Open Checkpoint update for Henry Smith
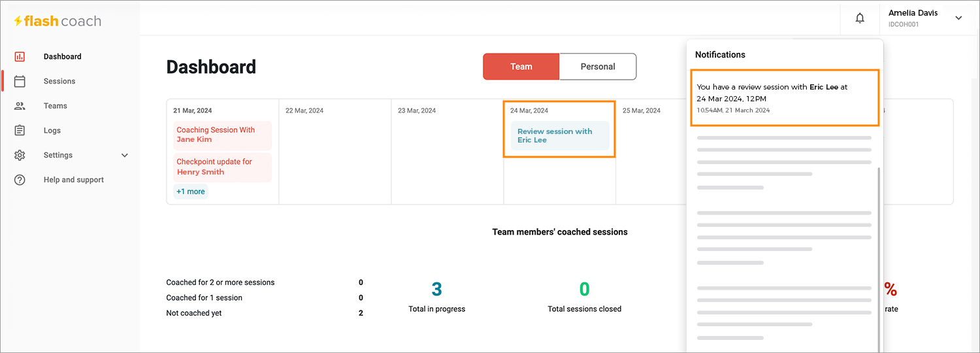Viewport: 980px width, 353px height. click(x=223, y=167)
